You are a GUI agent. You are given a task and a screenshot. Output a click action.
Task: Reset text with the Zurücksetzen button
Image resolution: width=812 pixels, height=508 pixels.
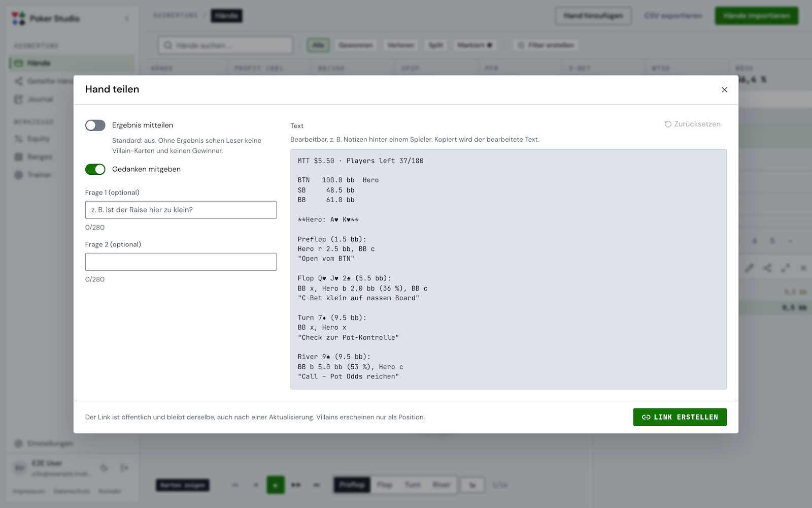pos(692,124)
